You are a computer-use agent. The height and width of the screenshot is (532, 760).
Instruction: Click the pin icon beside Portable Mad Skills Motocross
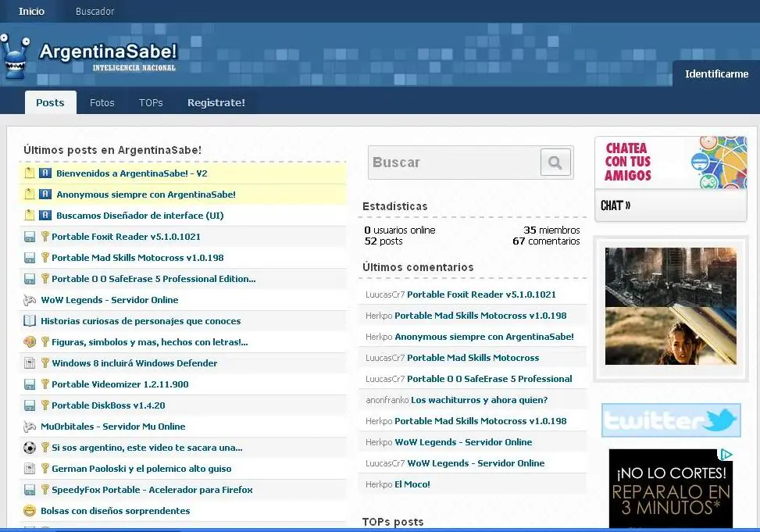(45, 258)
